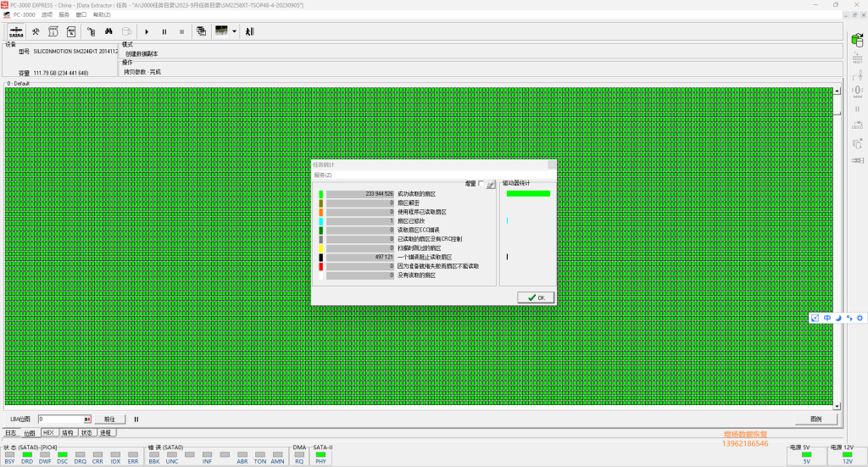Viewport: 868px width, 467px height.
Task: Click the SATA0 port icon in toolbar
Action: [x=16, y=31]
